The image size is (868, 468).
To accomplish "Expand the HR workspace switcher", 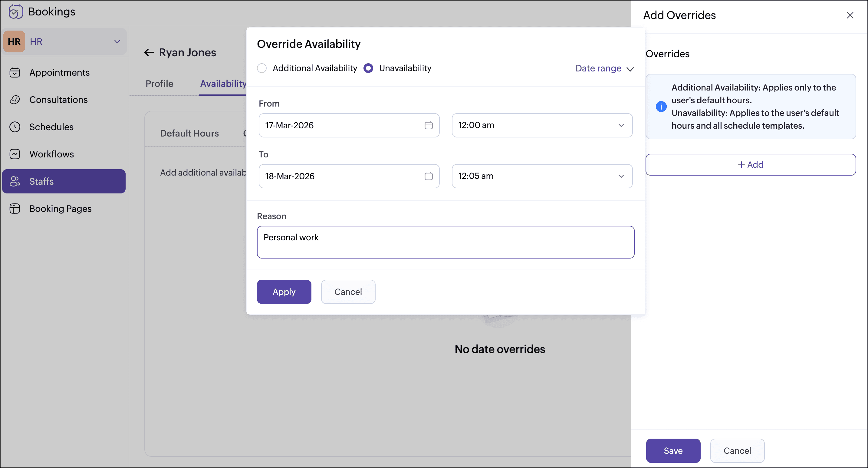I will tap(117, 42).
